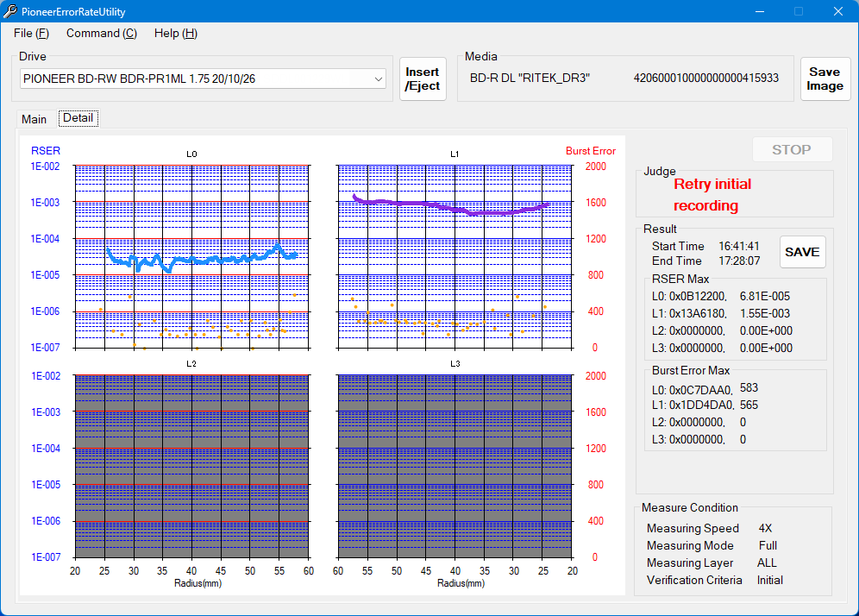Minimize the PioneerErrorRateUtility window

[759, 11]
